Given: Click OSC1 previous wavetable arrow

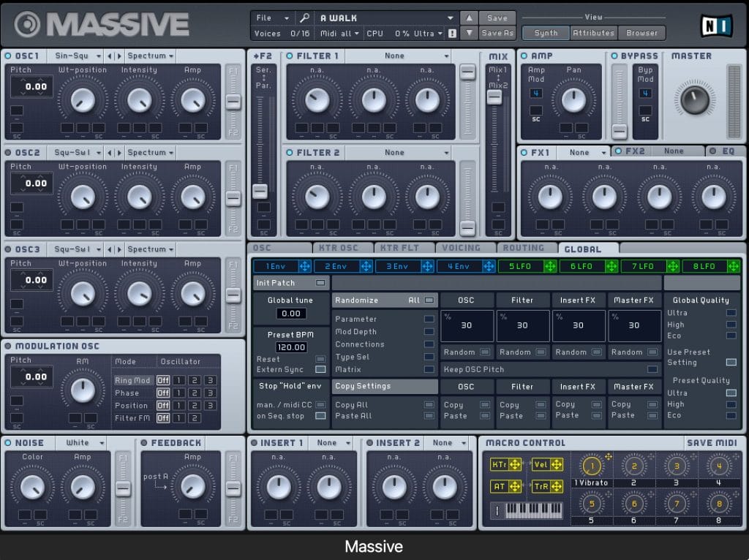Looking at the screenshot, I should coord(110,56).
